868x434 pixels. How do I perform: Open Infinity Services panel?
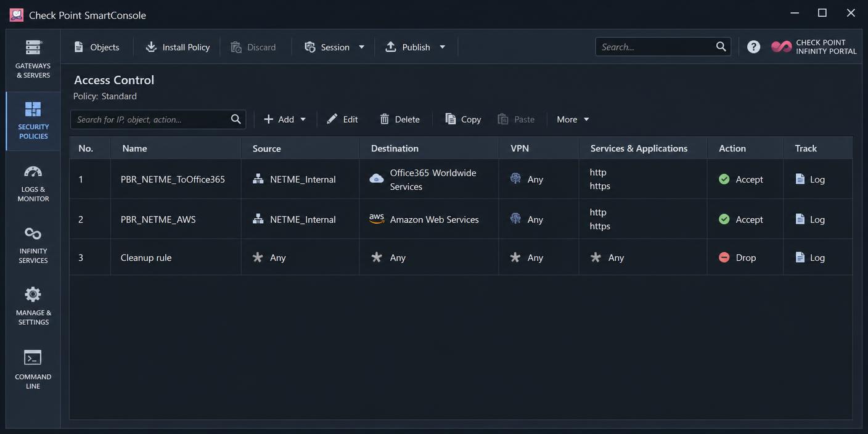[33, 245]
